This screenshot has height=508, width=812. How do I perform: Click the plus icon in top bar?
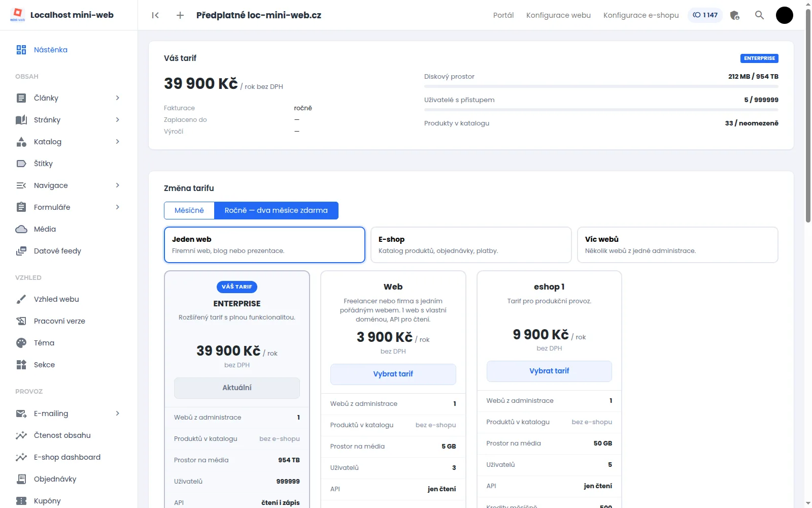(x=180, y=15)
